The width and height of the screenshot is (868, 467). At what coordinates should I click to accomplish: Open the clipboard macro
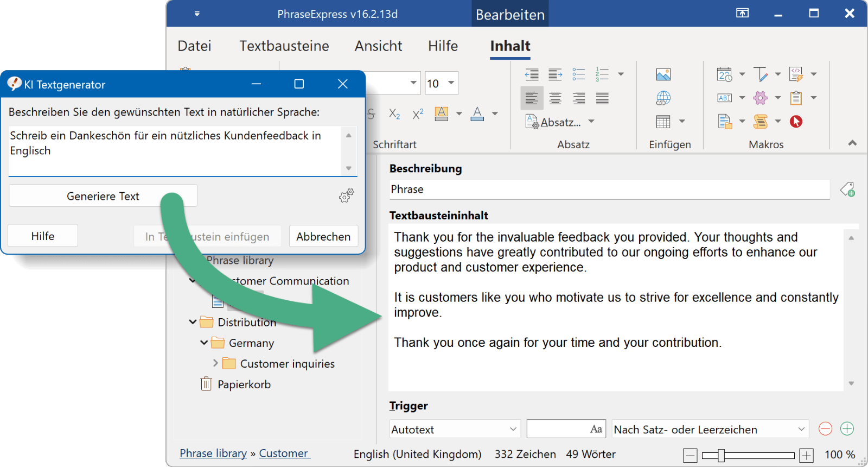796,98
